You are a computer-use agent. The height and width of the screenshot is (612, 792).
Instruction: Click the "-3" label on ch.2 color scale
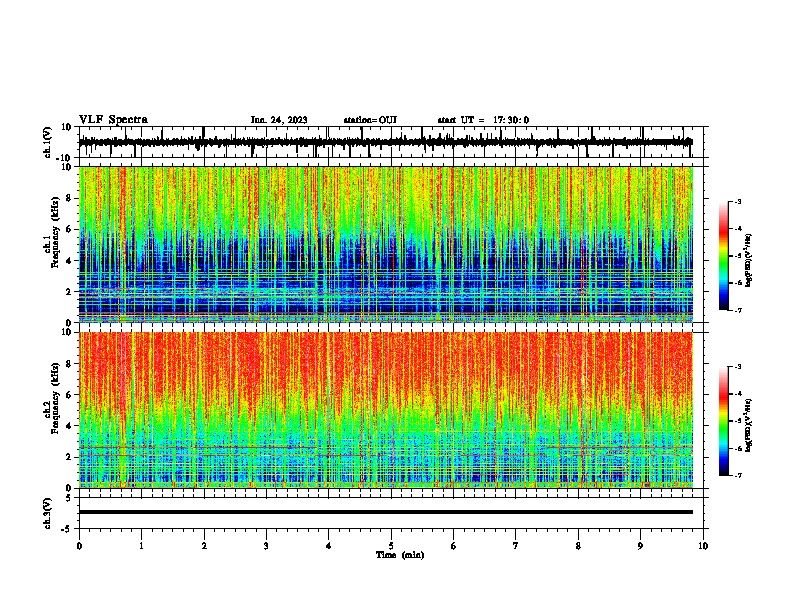[737, 367]
